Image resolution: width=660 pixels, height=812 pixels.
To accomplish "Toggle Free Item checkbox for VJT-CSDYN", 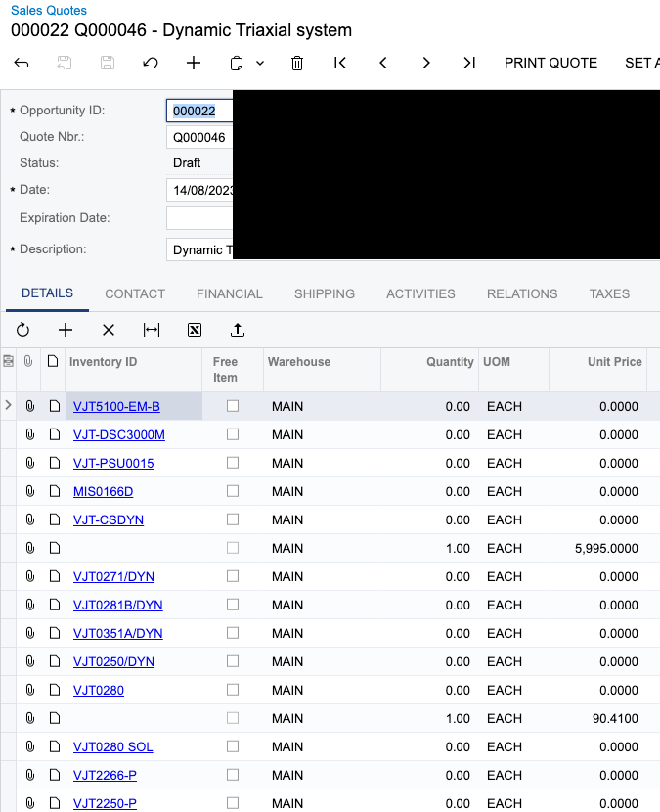I will point(233,519).
